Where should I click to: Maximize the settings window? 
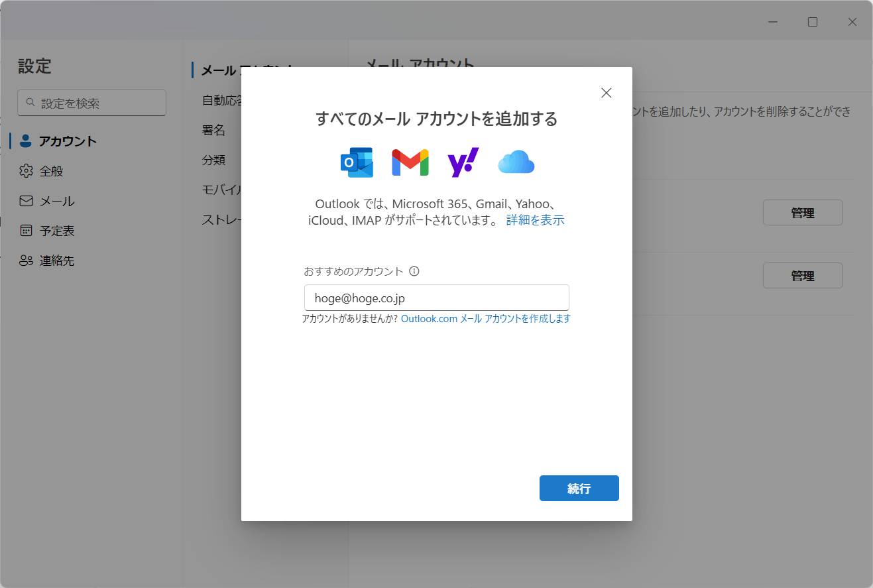813,22
